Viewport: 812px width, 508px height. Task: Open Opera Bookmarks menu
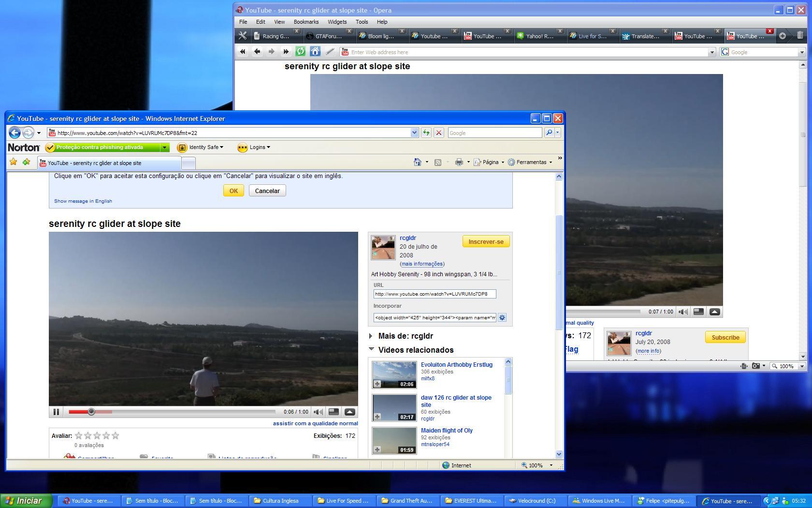[x=306, y=22]
